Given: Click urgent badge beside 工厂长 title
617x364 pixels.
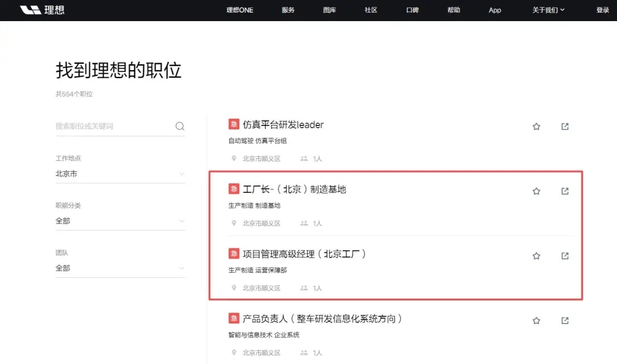Looking at the screenshot, I should [234, 189].
